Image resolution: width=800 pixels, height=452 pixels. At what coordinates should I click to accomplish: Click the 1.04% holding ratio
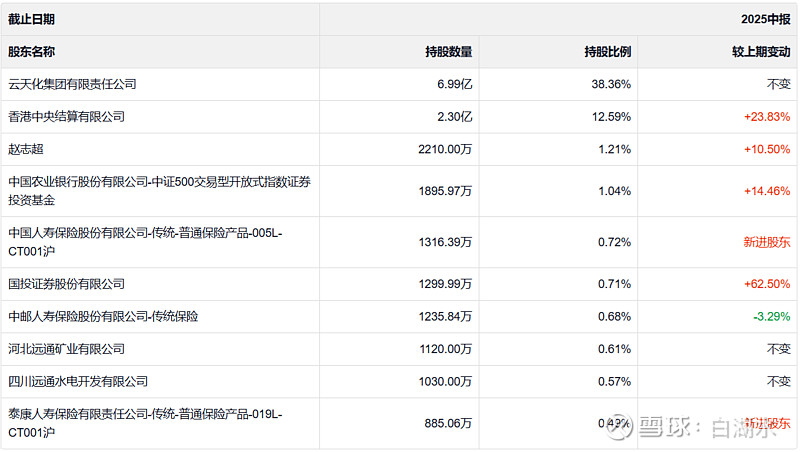(x=614, y=191)
